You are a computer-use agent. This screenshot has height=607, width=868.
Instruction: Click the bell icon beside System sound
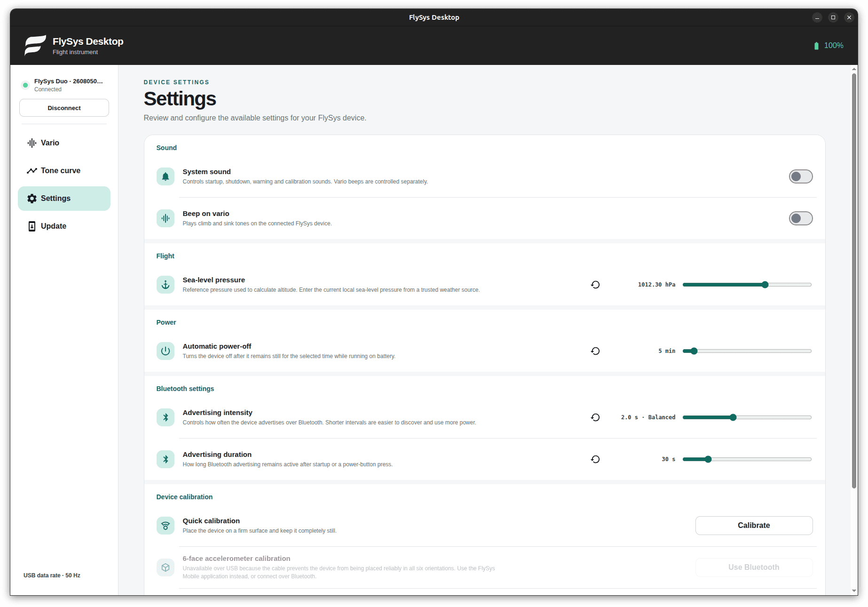point(166,176)
